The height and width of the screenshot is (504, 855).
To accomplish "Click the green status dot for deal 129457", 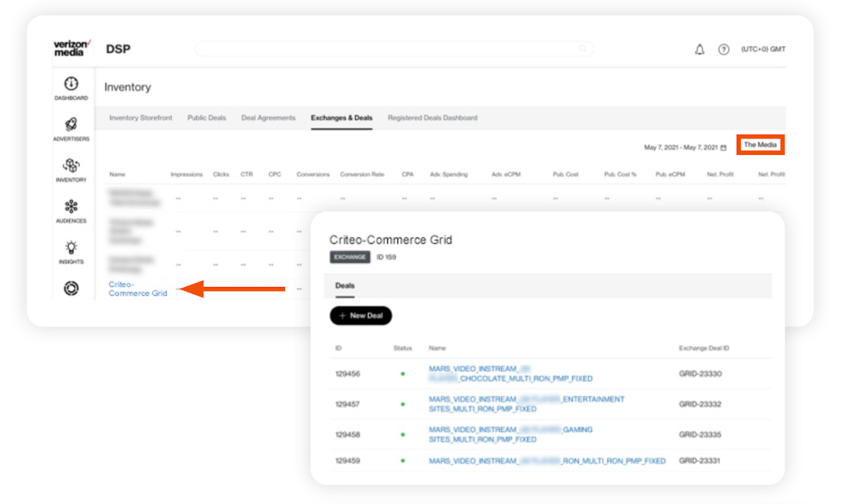I will (x=403, y=404).
